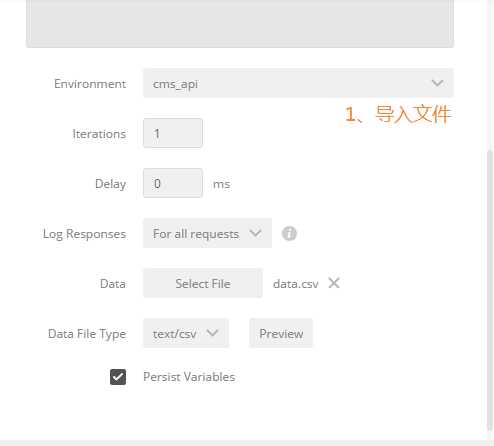494x446 pixels.
Task: Click the Preview button
Action: tap(281, 333)
